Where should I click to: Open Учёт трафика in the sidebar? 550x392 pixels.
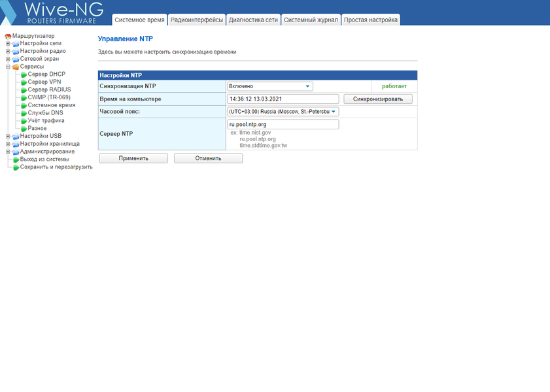pyautogui.click(x=46, y=120)
